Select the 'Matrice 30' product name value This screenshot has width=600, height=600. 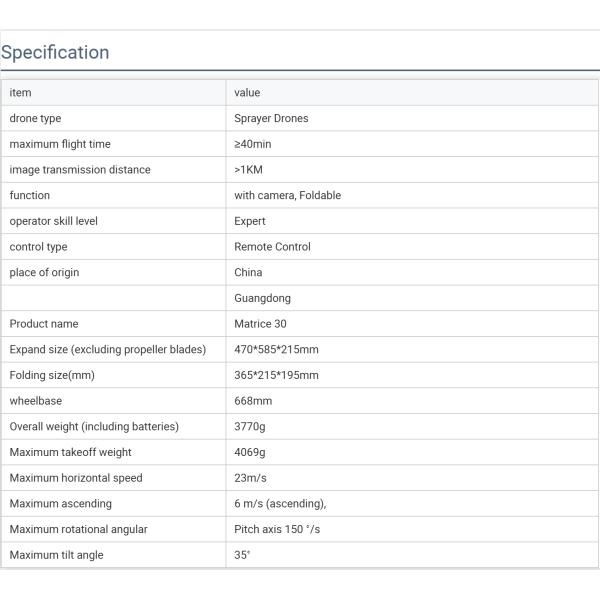260,324
